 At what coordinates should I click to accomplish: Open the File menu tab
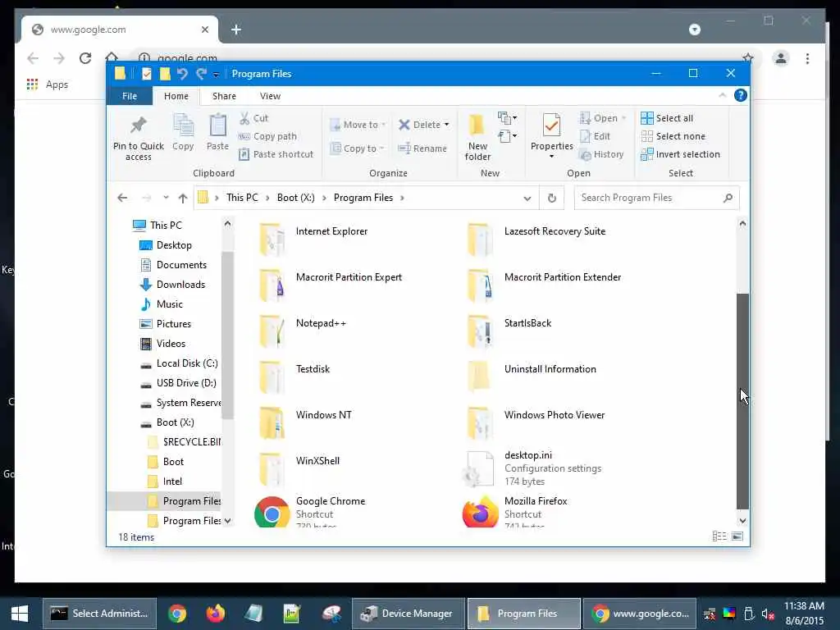pos(130,96)
